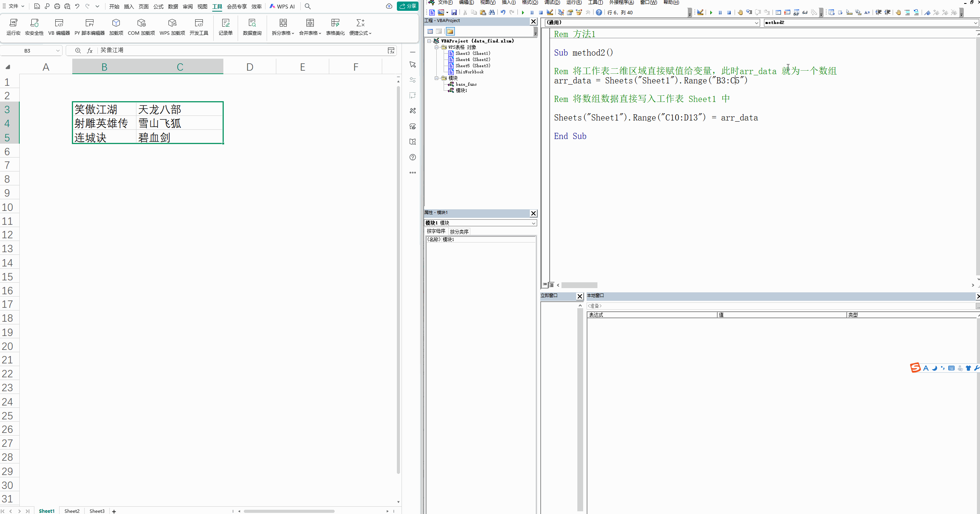Open the 调试(D) menu
980x514 pixels.
(552, 2)
